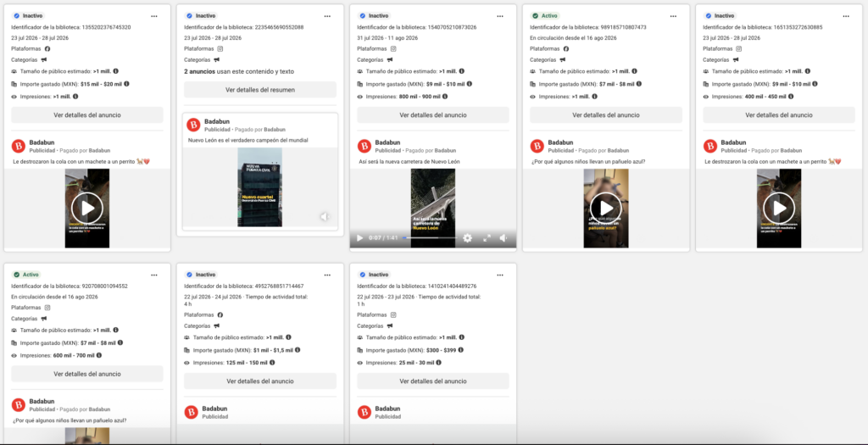Click text 'Así será la nueva carretera de Nuevo León'

click(x=409, y=162)
